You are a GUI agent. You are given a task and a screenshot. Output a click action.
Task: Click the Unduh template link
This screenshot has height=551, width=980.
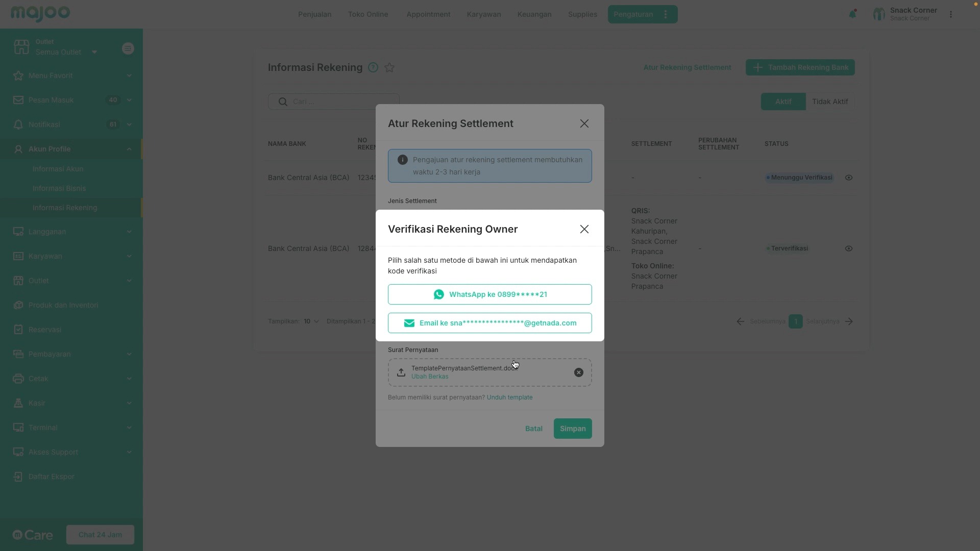[509, 397]
